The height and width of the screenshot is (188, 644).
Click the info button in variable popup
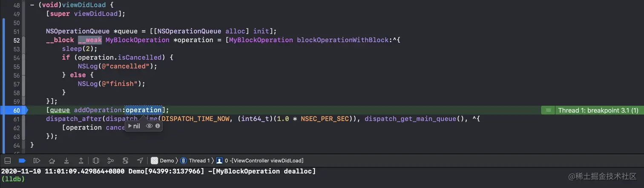(158, 126)
